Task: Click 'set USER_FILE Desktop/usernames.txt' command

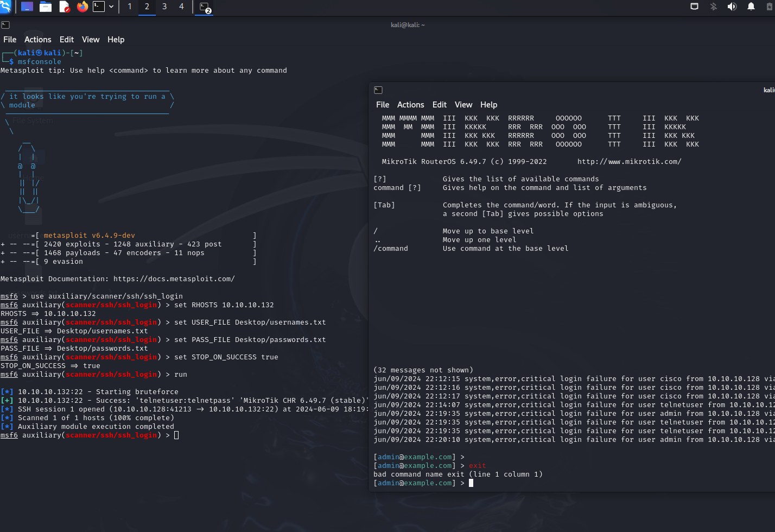Action: (x=250, y=322)
